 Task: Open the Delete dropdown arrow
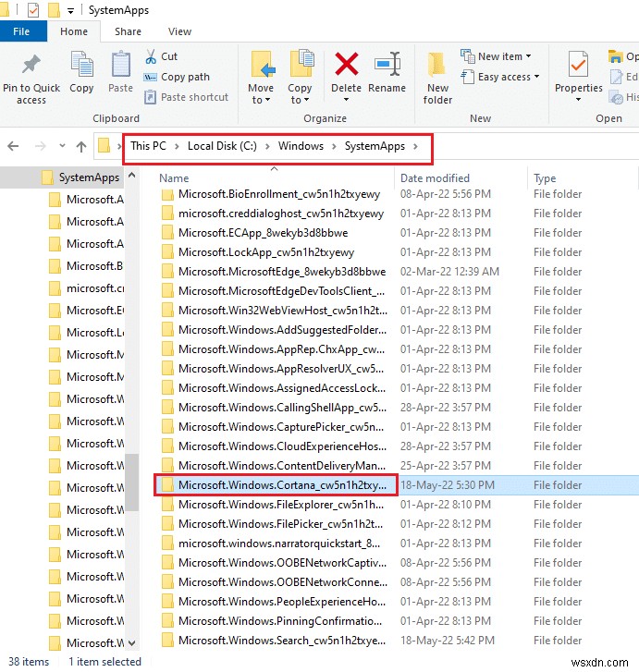pos(346,100)
